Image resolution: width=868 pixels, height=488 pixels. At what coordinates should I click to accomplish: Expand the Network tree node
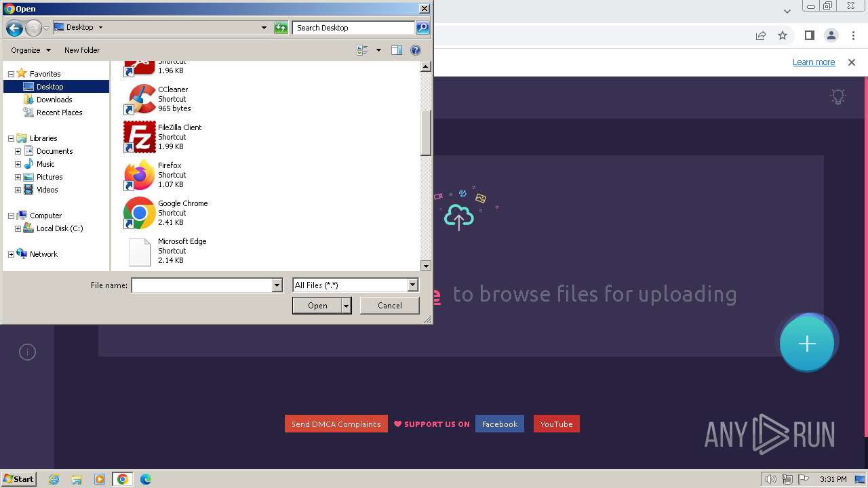pos(11,254)
